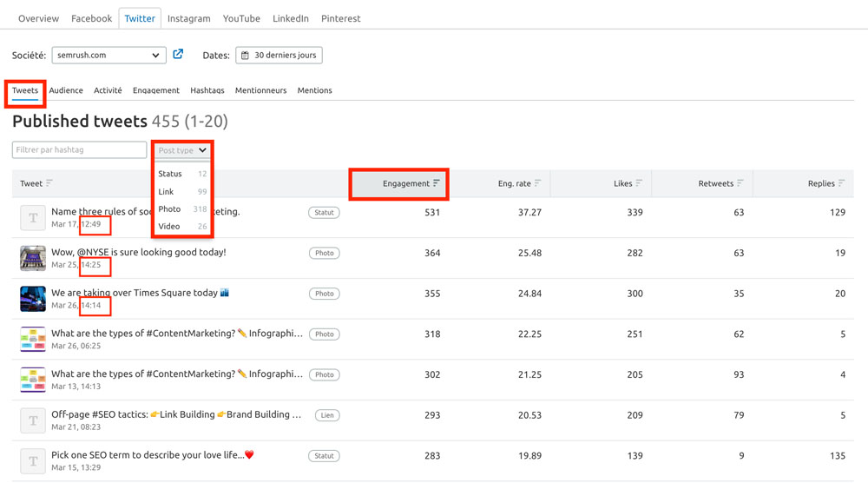Screen dimensions: 868x483
Task: Open the Mentionneurs sub-tab
Action: tap(260, 90)
